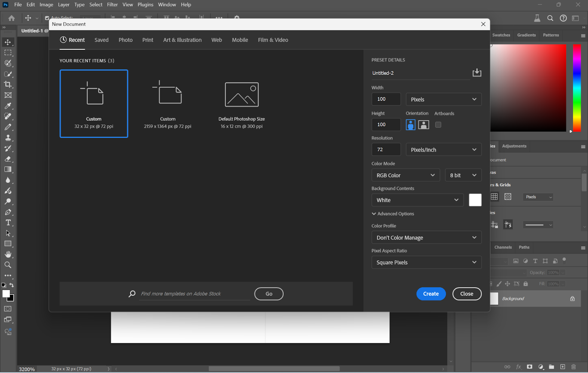Image resolution: width=588 pixels, height=373 pixels.
Task: Switch to the Photo tab
Action: [x=125, y=40]
